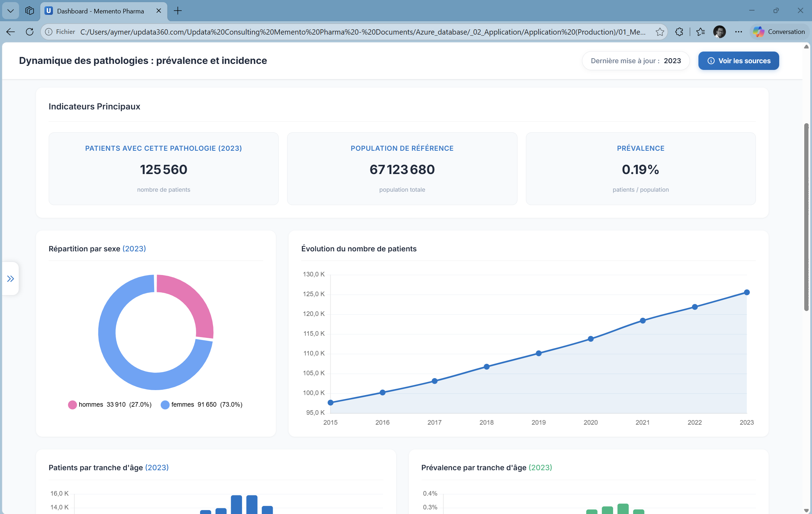Toggle hommes legend in sex chart
The height and width of the screenshot is (514, 812).
[91, 405]
